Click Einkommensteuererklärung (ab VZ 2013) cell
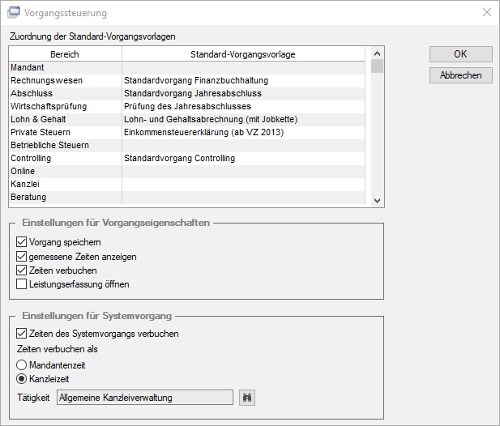Viewport: 500px width, 426px height. click(243, 132)
